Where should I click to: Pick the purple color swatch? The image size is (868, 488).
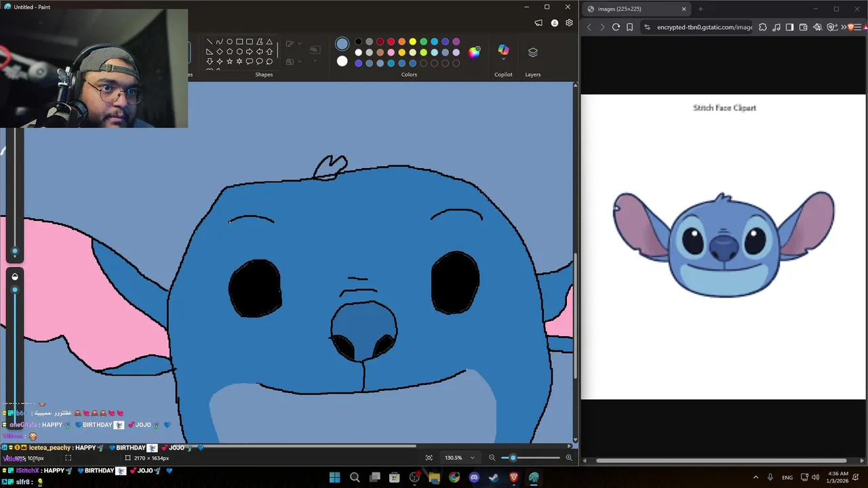456,41
